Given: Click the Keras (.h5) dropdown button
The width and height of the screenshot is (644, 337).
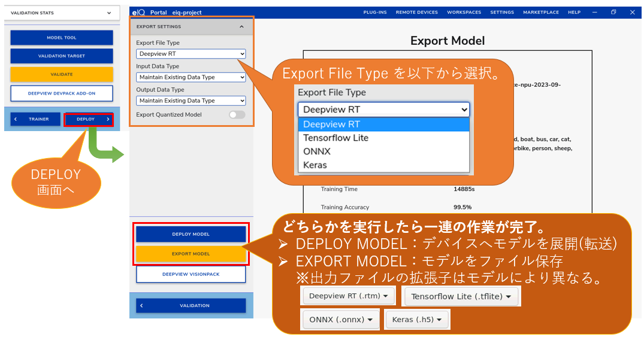Looking at the screenshot, I should pyautogui.click(x=417, y=320).
